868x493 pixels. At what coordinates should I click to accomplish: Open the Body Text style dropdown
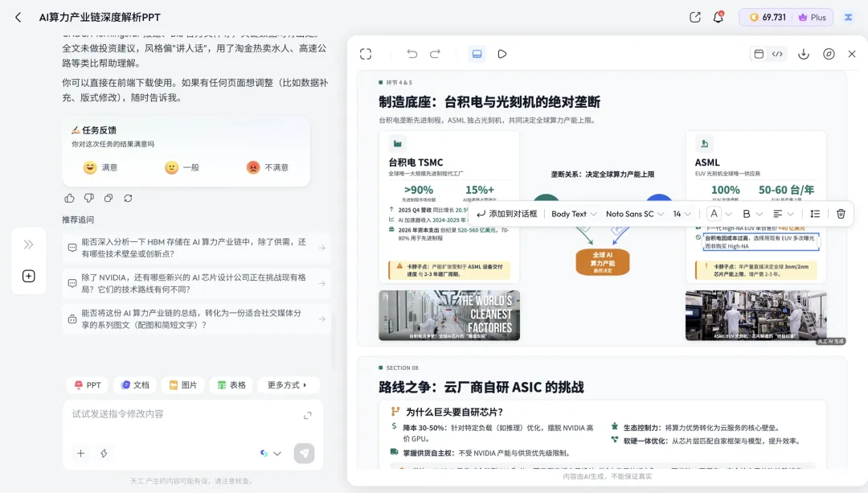[574, 214]
